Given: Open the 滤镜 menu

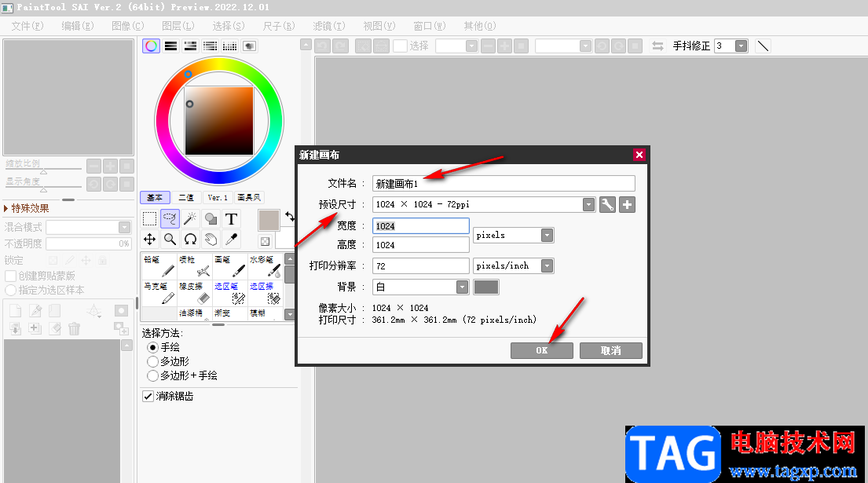Looking at the screenshot, I should click(x=329, y=26).
